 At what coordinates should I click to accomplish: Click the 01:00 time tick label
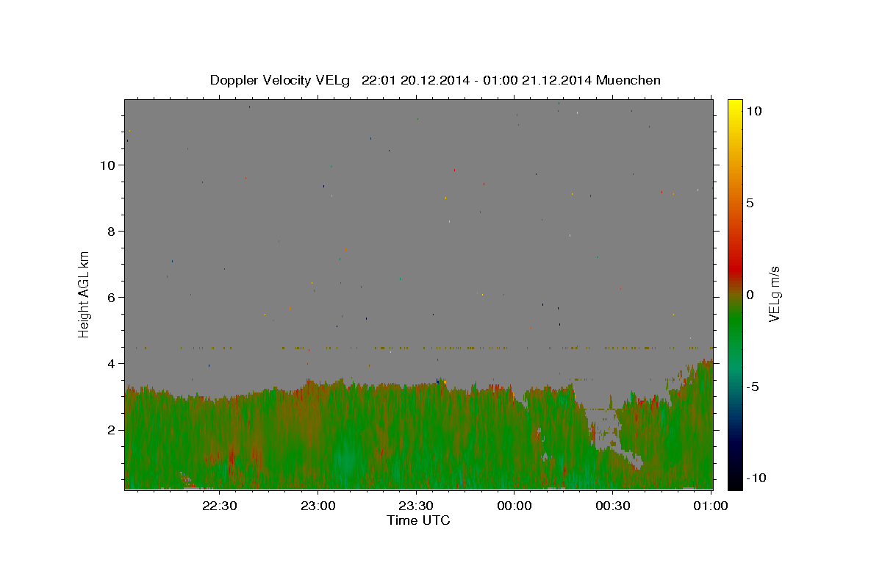pos(711,506)
